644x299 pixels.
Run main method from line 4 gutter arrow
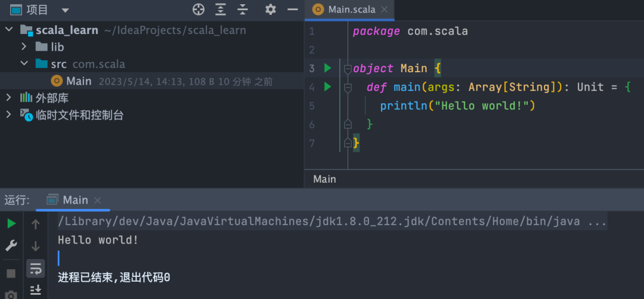[x=327, y=87]
